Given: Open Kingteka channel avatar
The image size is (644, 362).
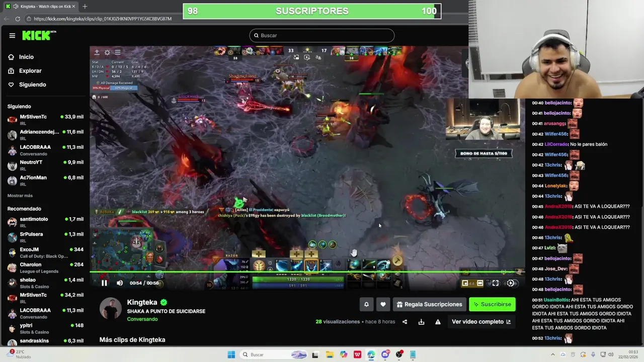Looking at the screenshot, I should coord(111,309).
